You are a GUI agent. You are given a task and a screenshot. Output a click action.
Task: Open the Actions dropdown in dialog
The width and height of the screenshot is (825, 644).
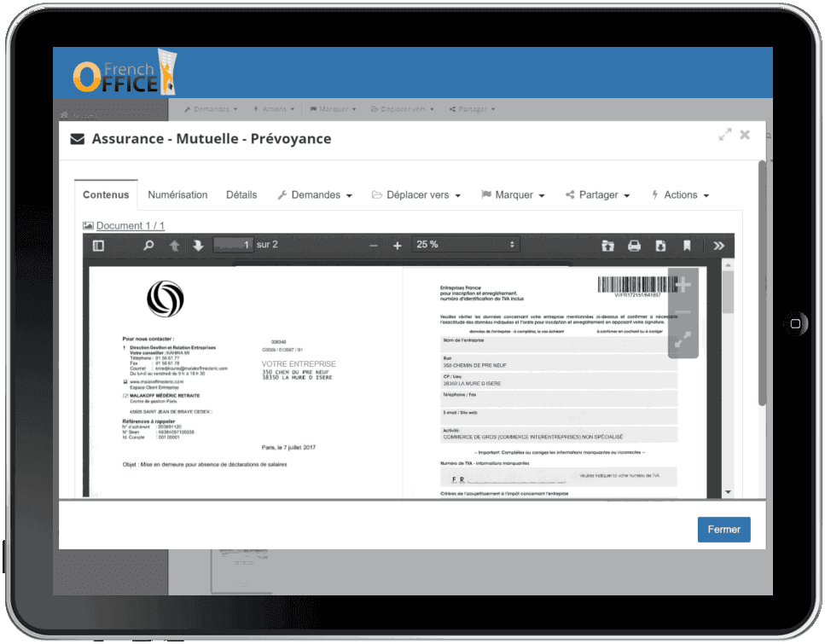[680, 194]
